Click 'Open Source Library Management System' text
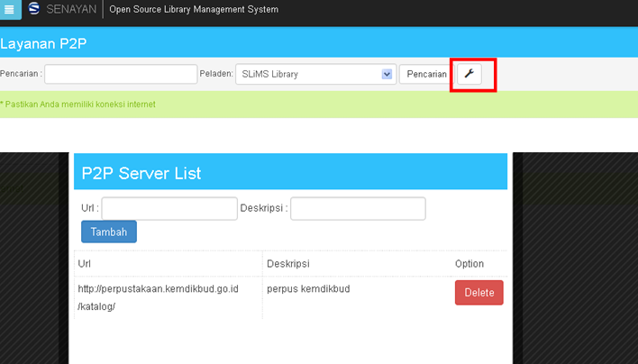The image size is (638, 364). tap(194, 9)
